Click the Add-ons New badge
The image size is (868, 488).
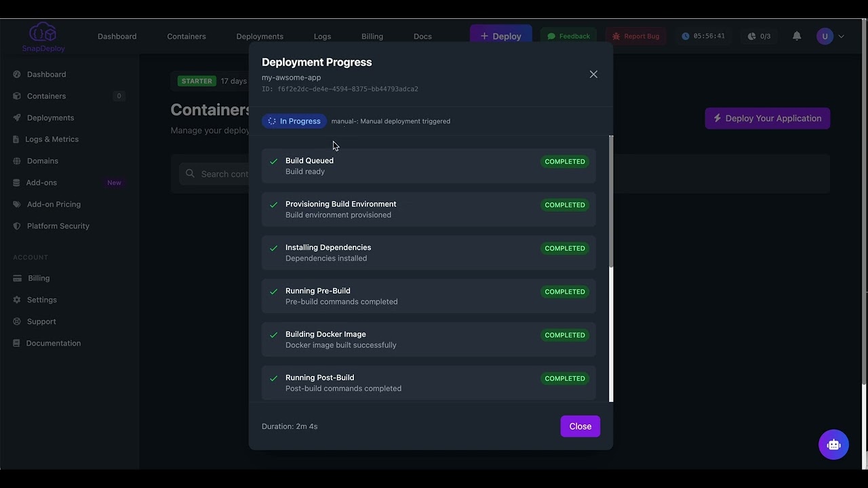114,183
